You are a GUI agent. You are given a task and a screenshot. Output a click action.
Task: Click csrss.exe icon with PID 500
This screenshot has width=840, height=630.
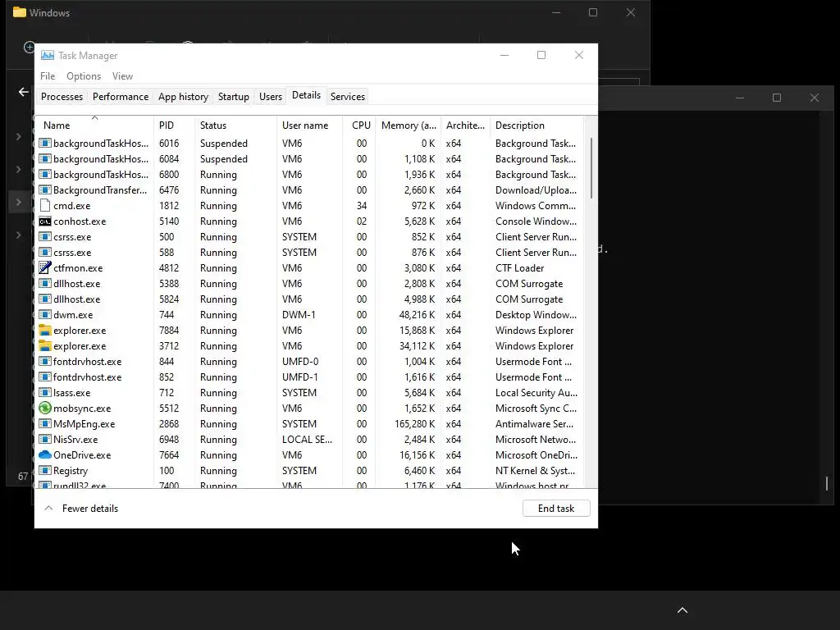[x=45, y=237]
